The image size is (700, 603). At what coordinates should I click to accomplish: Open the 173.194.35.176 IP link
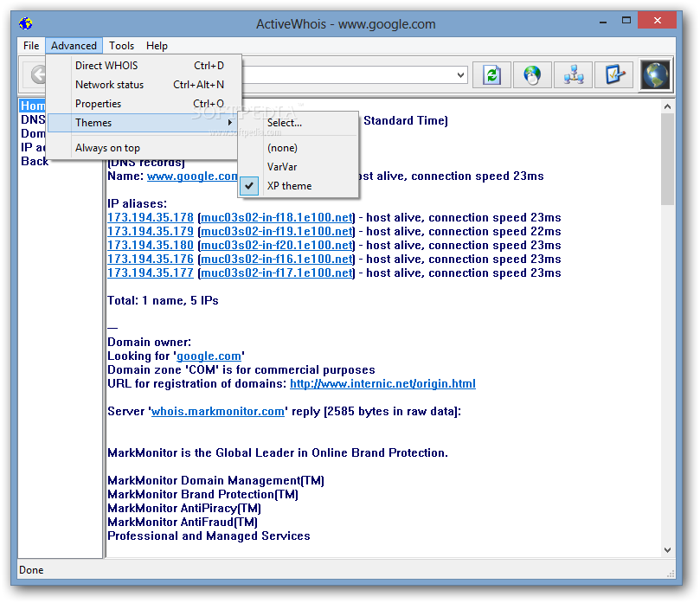coord(151,260)
